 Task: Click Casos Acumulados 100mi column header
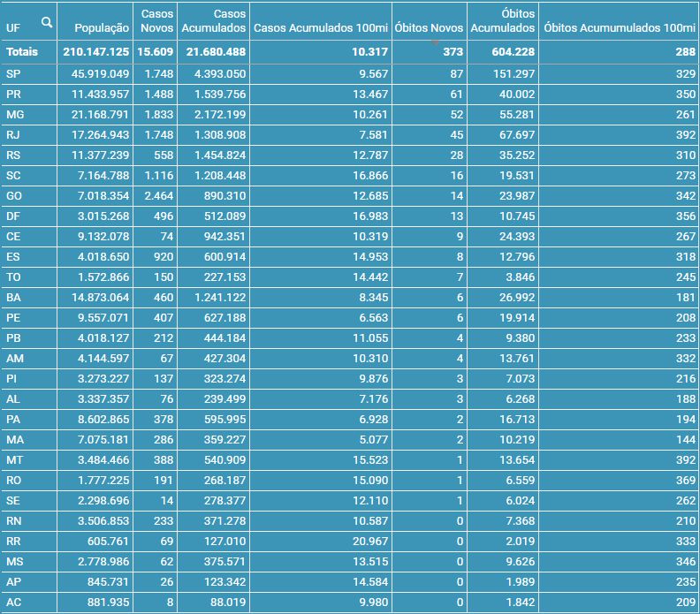319,28
